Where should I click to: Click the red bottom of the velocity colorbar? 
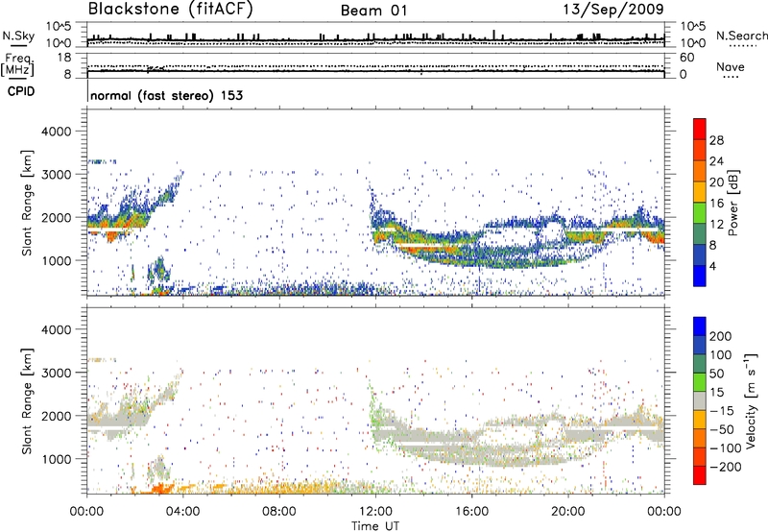tap(700, 475)
